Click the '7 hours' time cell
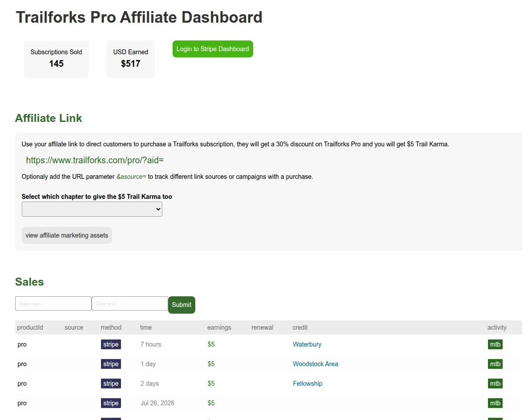The width and height of the screenshot is (532, 420). 151,344
